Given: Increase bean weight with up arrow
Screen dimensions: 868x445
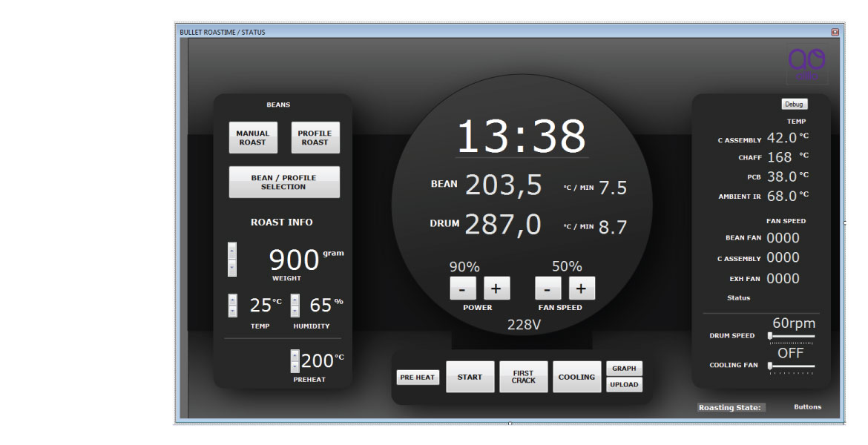Looking at the screenshot, I should [x=232, y=250].
